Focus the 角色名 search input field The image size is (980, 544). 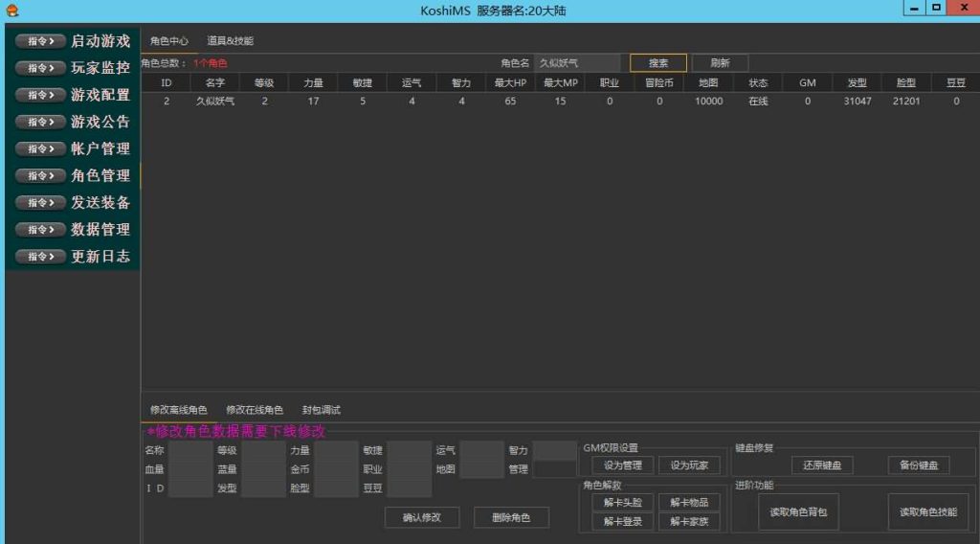pyautogui.click(x=577, y=63)
